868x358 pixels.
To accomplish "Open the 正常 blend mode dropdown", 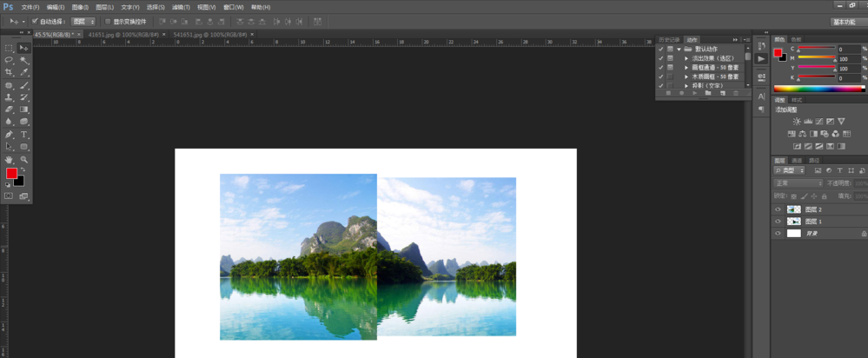I will [798, 183].
